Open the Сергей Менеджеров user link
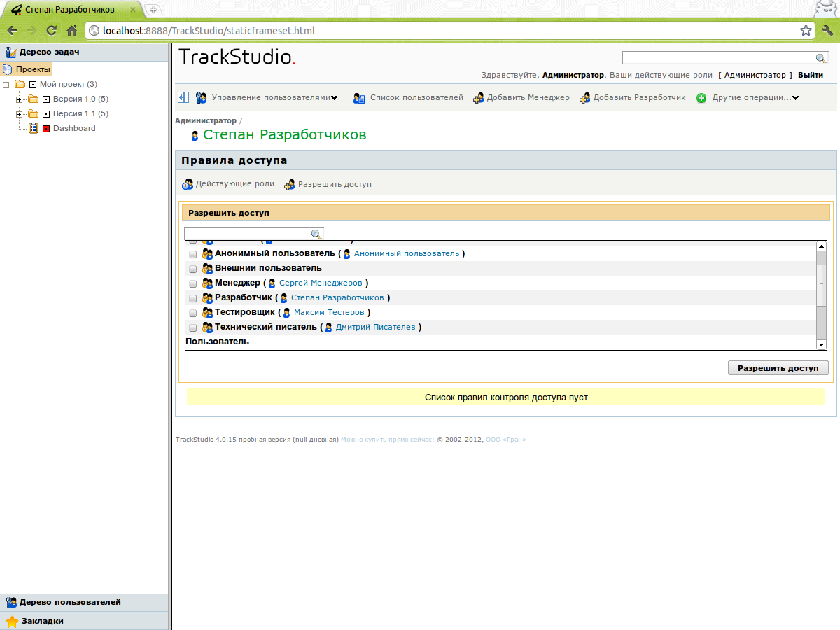This screenshot has height=630, width=840. pyautogui.click(x=321, y=283)
